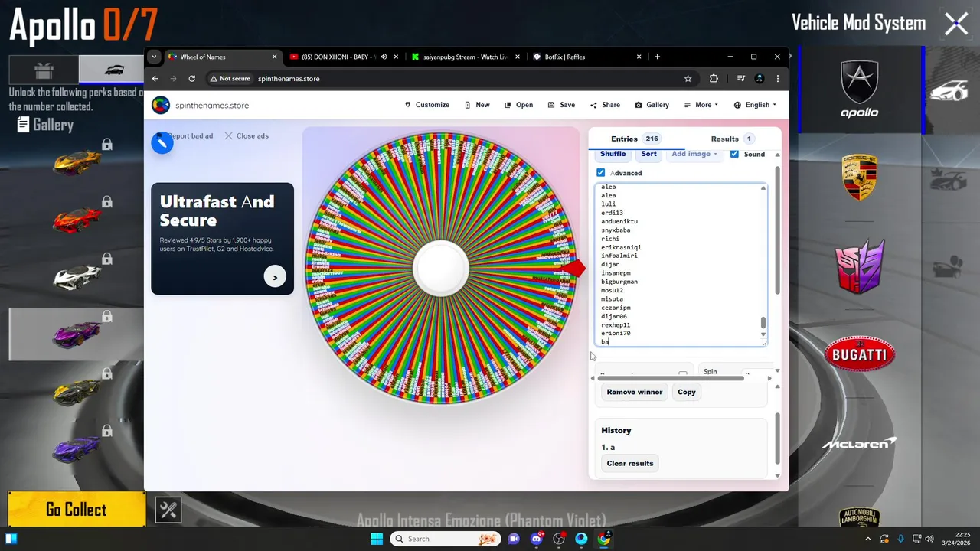
Task: Click the History section's vertical scrollbar
Action: pyautogui.click(x=778, y=438)
